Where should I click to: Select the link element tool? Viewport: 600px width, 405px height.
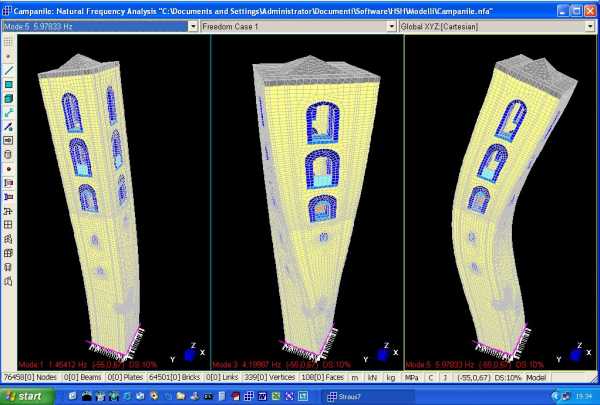coord(8,114)
